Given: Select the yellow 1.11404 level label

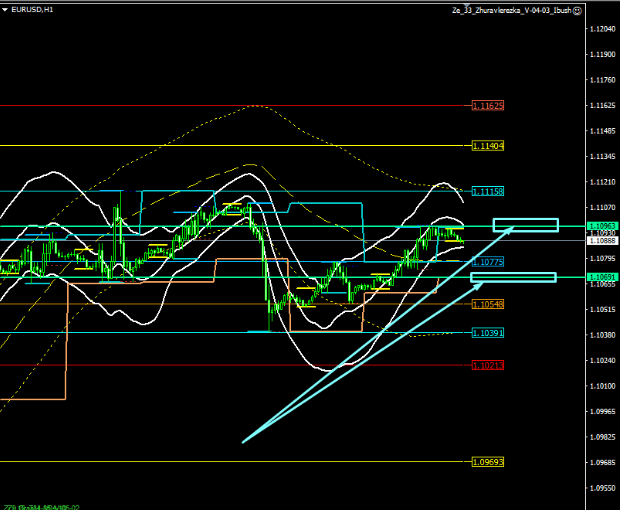Looking at the screenshot, I should coord(488,146).
